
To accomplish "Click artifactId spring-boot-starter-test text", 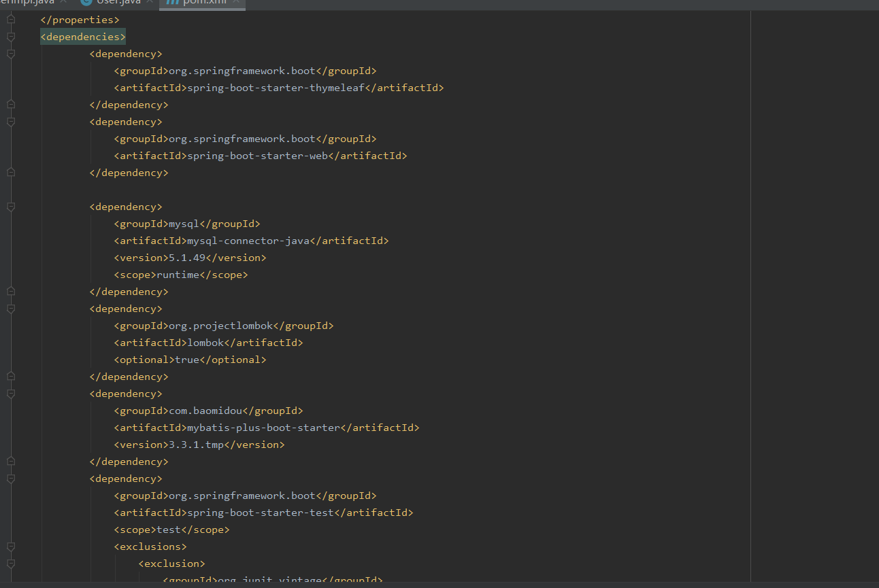I will coord(261,513).
